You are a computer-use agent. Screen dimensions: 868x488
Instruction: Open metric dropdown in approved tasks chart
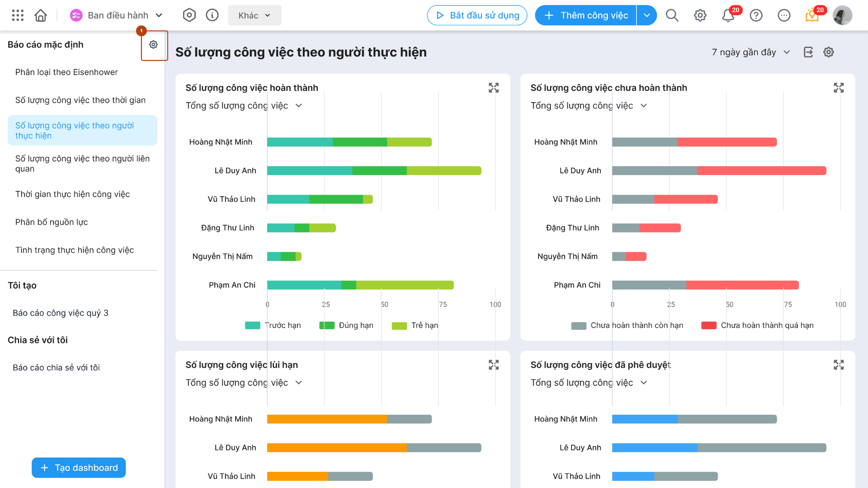(x=589, y=383)
